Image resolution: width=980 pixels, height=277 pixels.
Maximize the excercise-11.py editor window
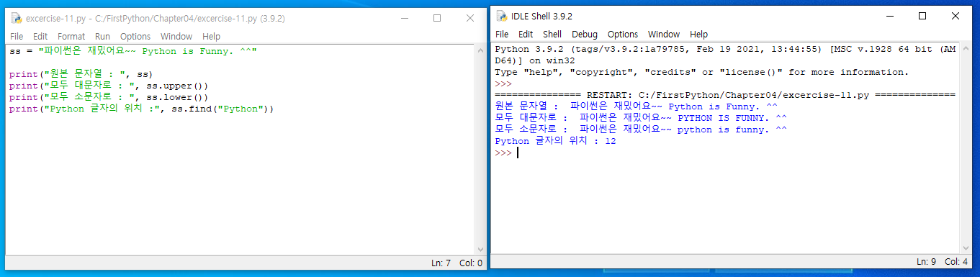(x=437, y=18)
